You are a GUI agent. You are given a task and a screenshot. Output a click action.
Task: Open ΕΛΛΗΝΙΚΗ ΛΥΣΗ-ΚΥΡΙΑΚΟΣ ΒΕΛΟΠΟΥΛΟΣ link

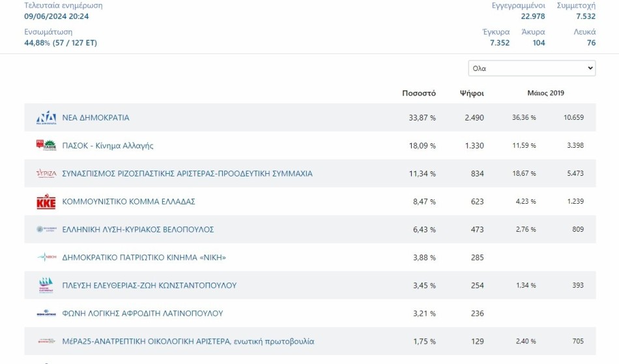click(x=137, y=229)
